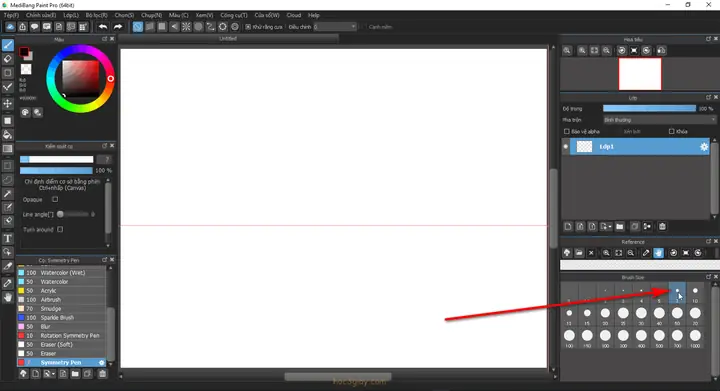The width and height of the screenshot is (720, 391).
Task: Click zoom in icon in Navigator panel
Action: [x=582, y=50]
